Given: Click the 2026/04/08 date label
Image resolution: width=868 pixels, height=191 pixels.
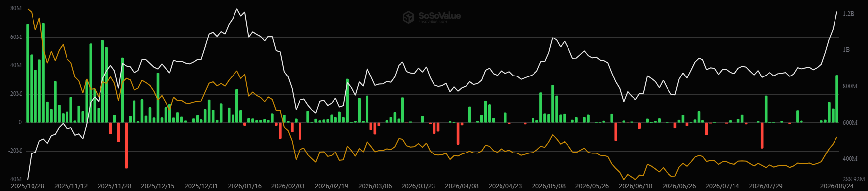Looking at the screenshot, I should click(461, 186).
